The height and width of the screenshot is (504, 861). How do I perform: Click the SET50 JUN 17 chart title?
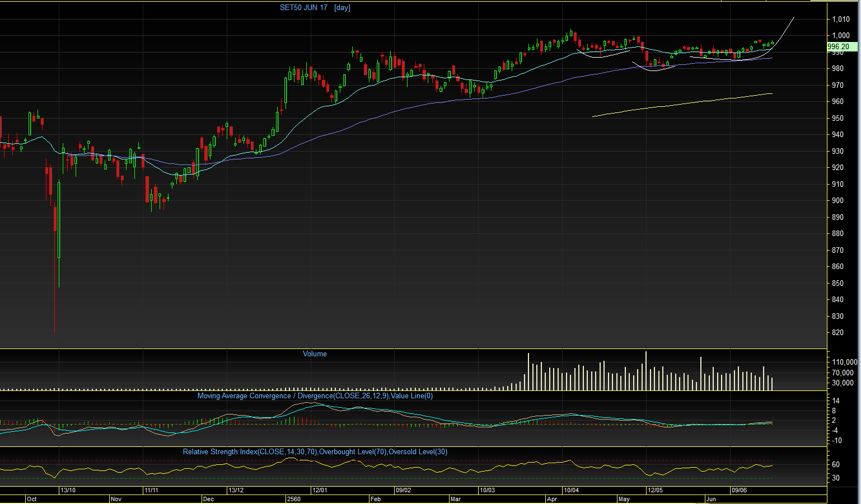pos(303,8)
